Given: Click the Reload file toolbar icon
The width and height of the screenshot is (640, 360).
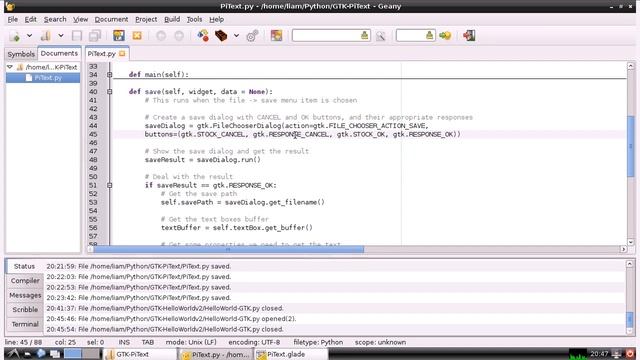Looking at the screenshot, I should (119, 36).
